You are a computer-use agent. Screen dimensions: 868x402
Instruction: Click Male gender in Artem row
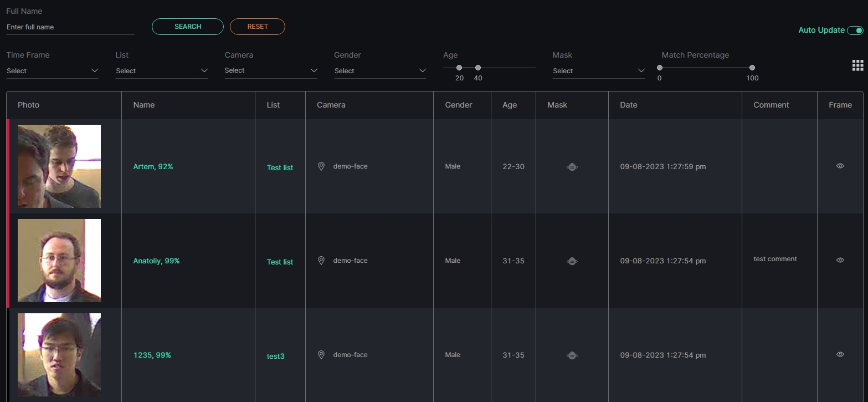tap(453, 166)
